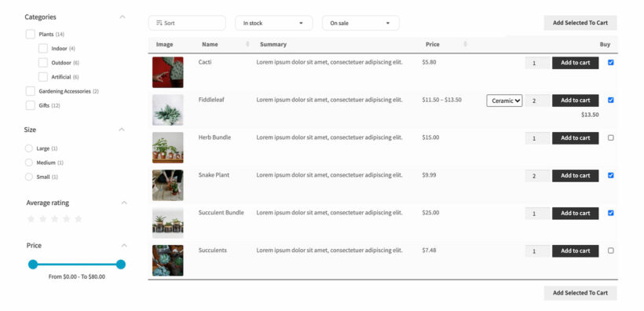Collapse the Categories filter section
644x311 pixels.
[122, 16]
